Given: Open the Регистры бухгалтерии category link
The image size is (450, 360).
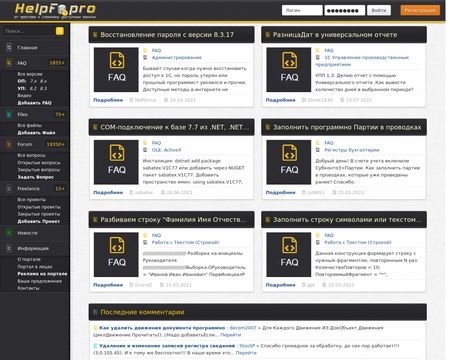Looking at the screenshot, I should click(x=352, y=150).
